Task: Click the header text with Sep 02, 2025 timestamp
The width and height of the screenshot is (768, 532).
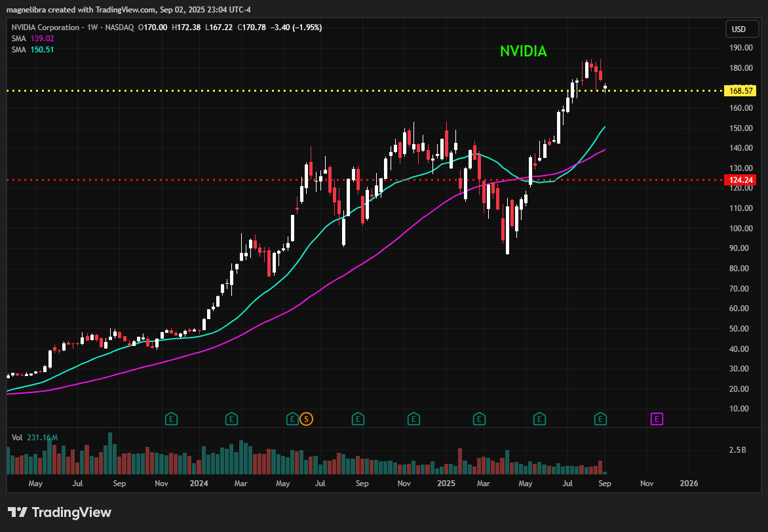Action: point(129,10)
